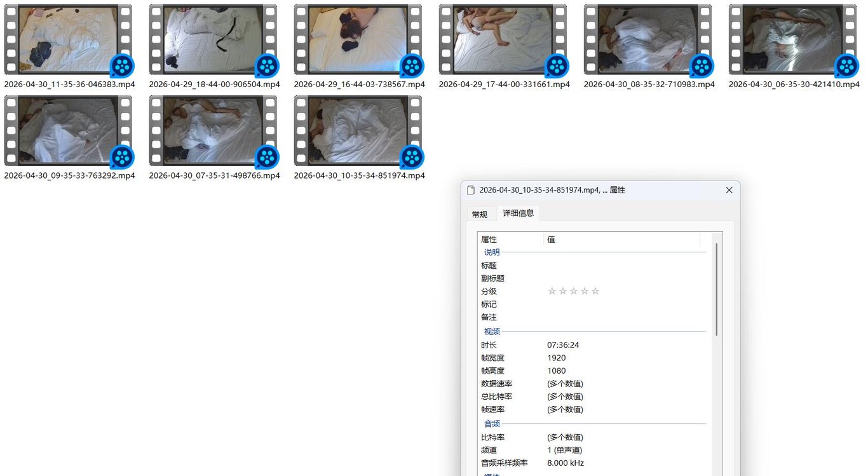Set 分级 rating to two stars
868x476 pixels.
[x=563, y=291]
